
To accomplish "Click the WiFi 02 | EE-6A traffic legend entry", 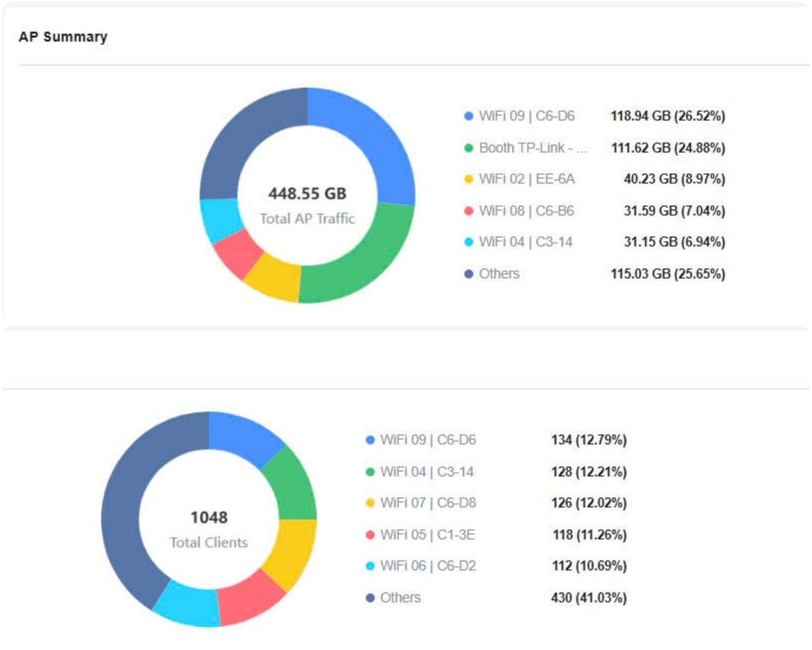I will click(527, 179).
